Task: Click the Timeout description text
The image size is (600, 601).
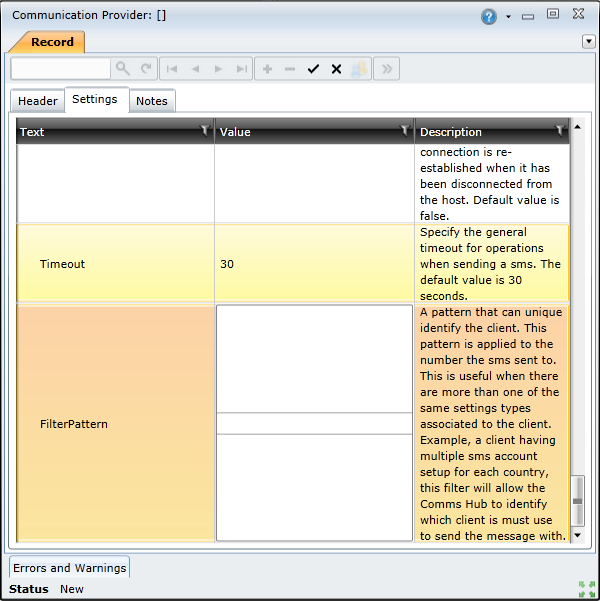Action: [490, 264]
